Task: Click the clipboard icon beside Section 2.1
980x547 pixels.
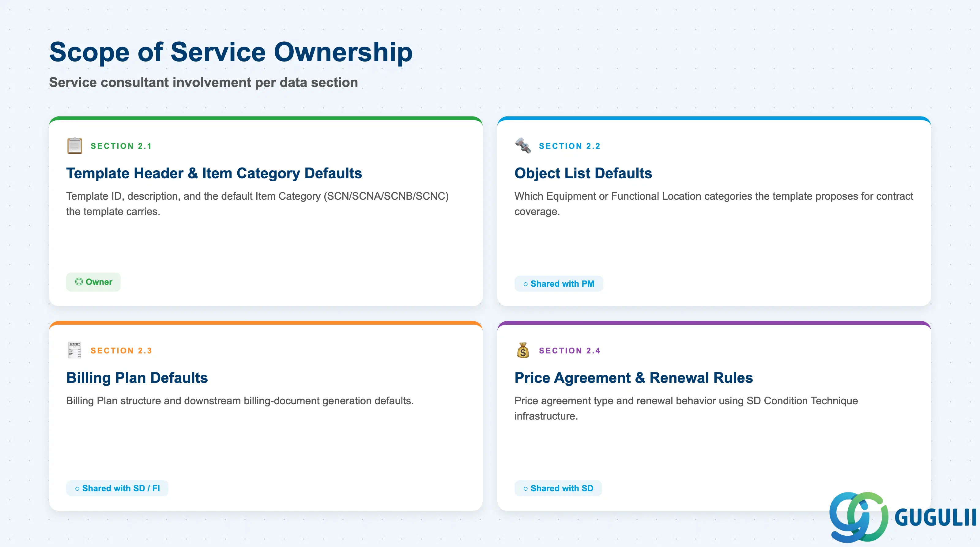Action: [74, 146]
